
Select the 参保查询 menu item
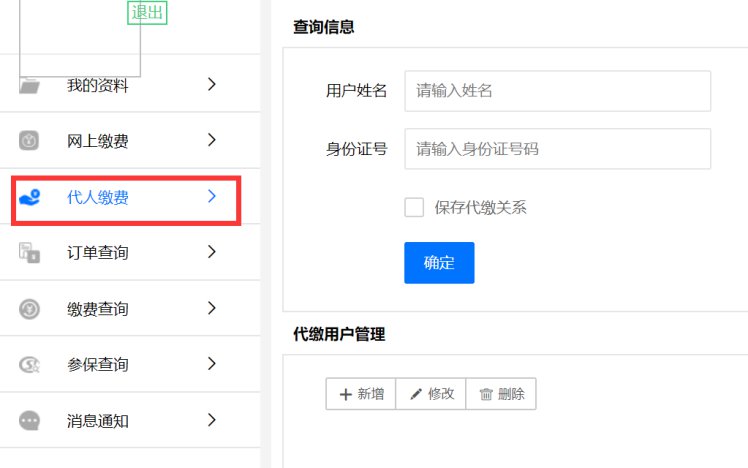(x=98, y=365)
